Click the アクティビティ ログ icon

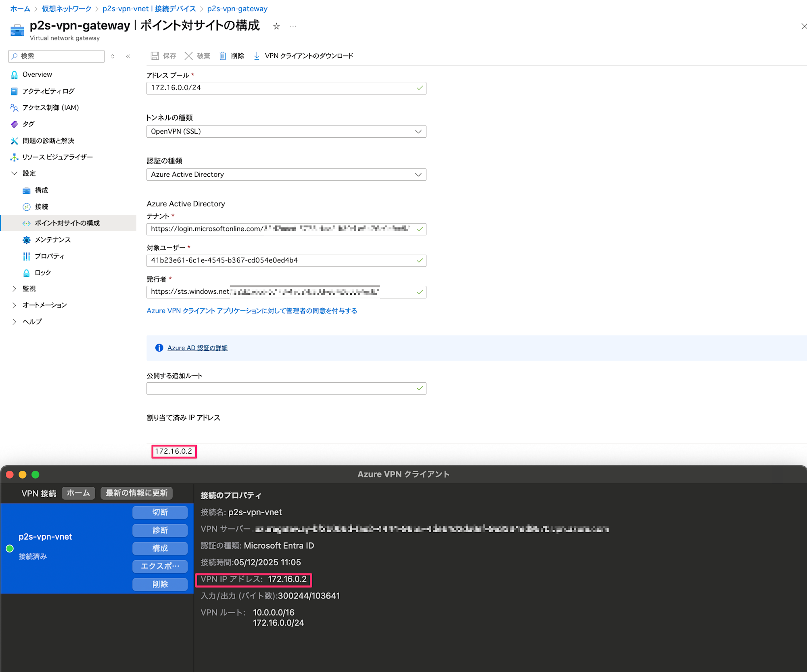coord(14,91)
